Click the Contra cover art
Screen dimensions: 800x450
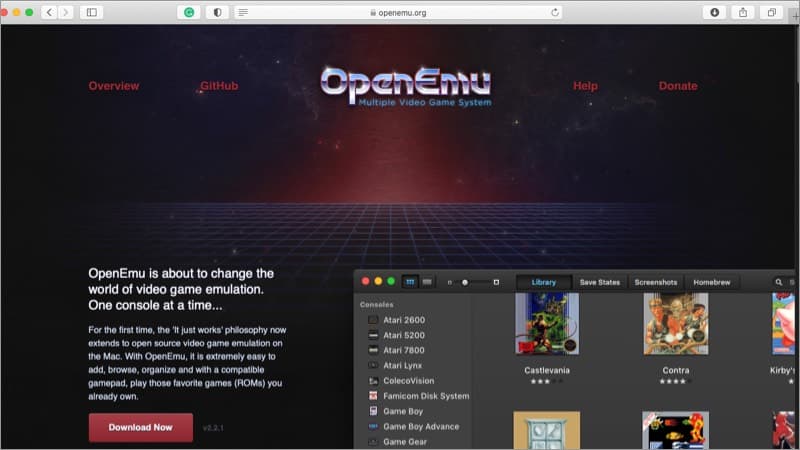(676, 323)
